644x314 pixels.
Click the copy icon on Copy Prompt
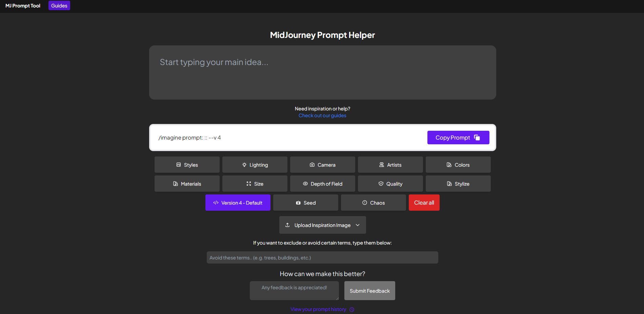point(477,138)
